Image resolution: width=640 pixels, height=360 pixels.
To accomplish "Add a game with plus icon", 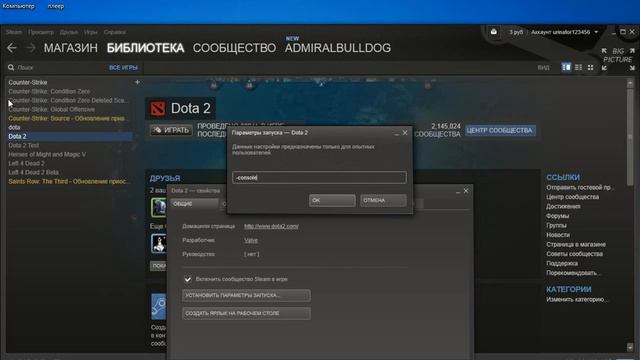I will point(137,82).
